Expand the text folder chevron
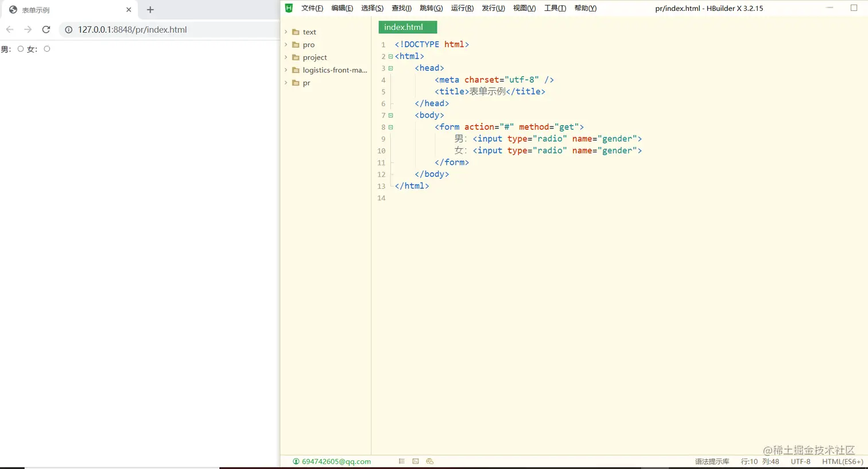 click(x=286, y=32)
